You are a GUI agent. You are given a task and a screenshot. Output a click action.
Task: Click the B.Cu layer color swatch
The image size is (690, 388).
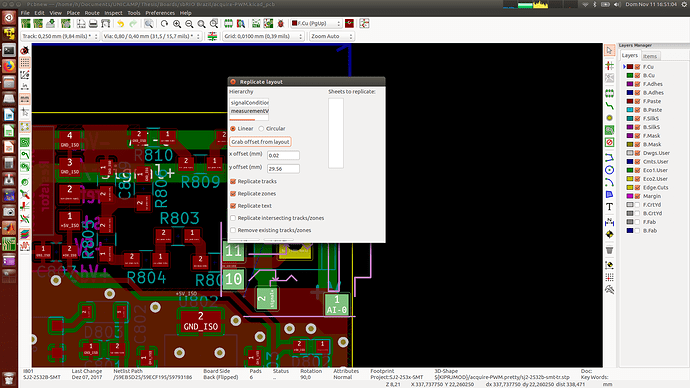coord(630,75)
